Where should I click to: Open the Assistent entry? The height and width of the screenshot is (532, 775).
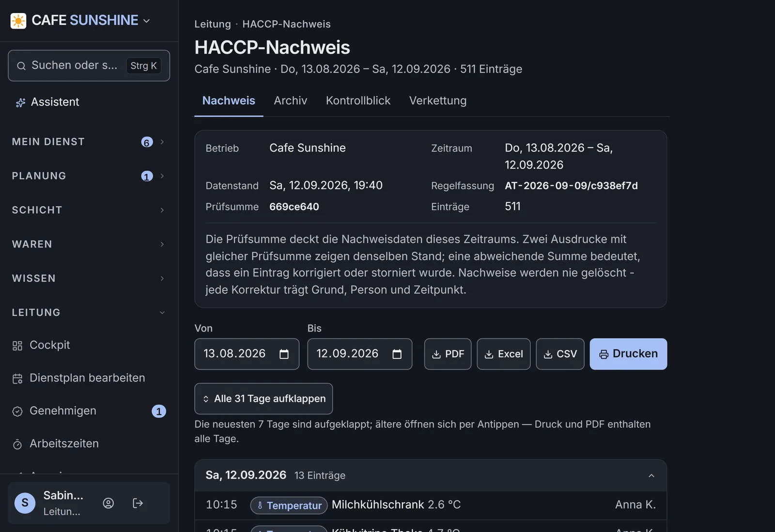tap(89, 102)
